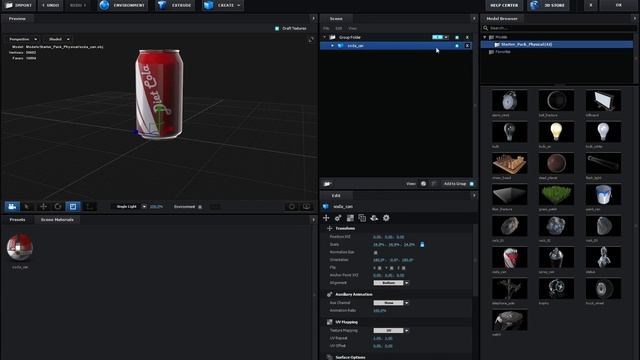The image size is (640, 360).
Task: Click the OK button at top right
Action: pyautogui.click(x=619, y=5)
